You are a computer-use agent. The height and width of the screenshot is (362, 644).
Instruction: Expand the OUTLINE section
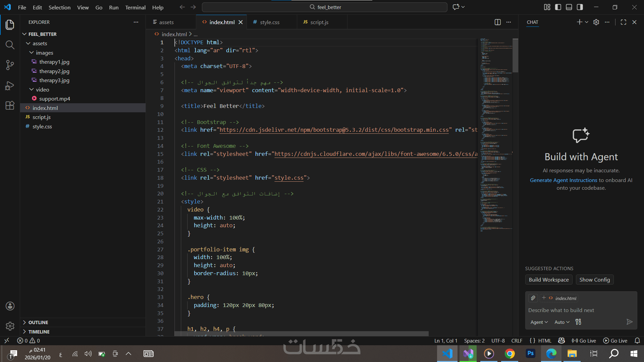click(x=38, y=322)
